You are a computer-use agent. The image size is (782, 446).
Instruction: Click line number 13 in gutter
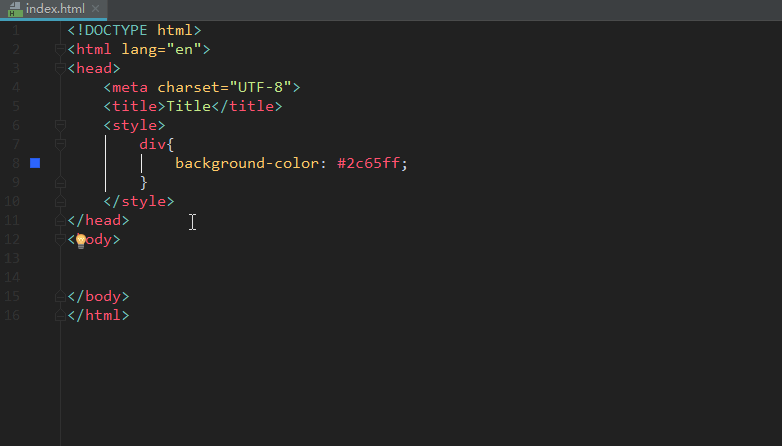[12, 258]
